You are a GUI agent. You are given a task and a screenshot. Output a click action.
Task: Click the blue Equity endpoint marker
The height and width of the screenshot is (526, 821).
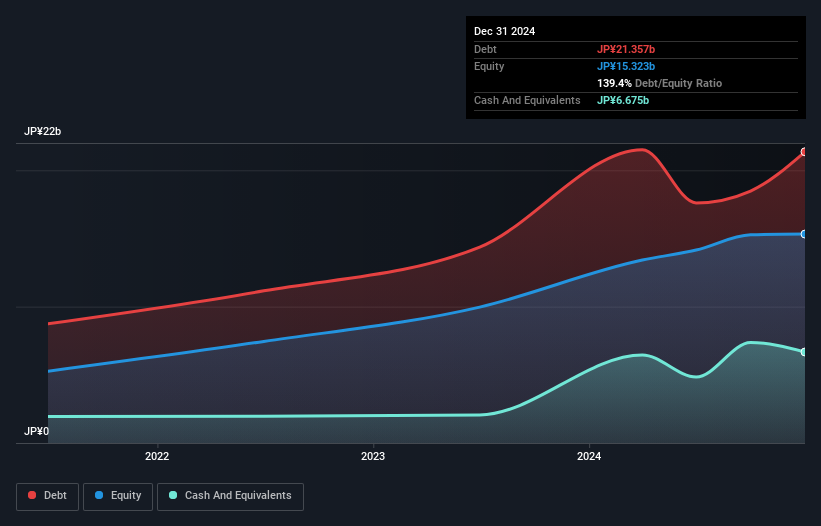pos(804,234)
